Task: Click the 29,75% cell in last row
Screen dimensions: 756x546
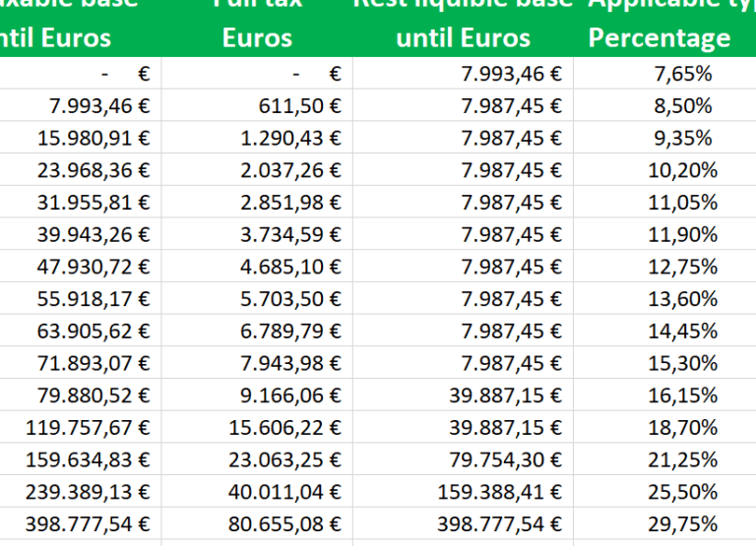Action: tap(682, 524)
